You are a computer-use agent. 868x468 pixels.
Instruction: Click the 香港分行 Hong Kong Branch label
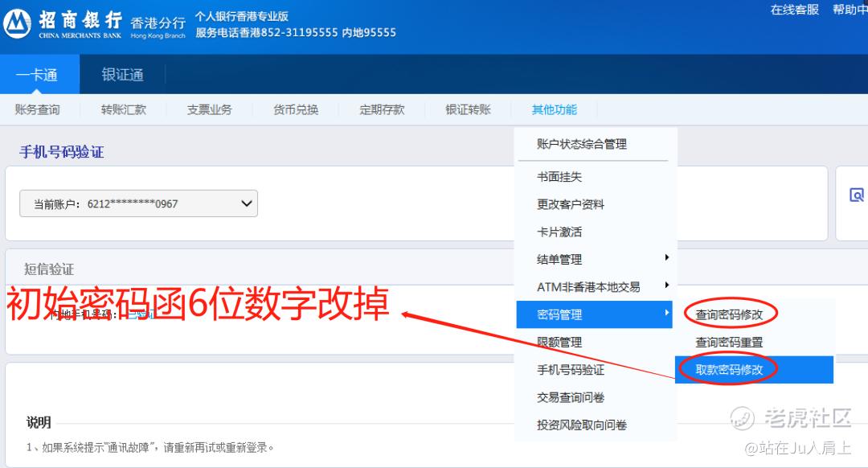[158, 27]
